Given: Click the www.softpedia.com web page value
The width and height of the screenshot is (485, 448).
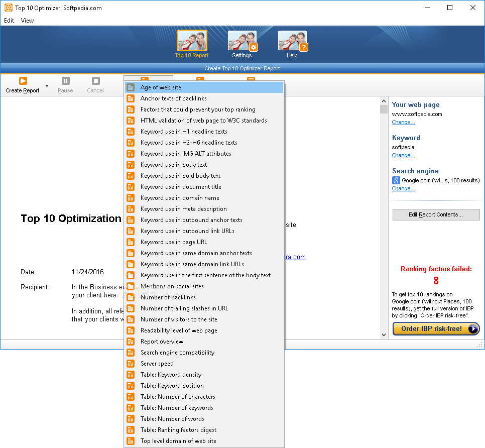Looking at the screenshot, I should click(x=417, y=114).
